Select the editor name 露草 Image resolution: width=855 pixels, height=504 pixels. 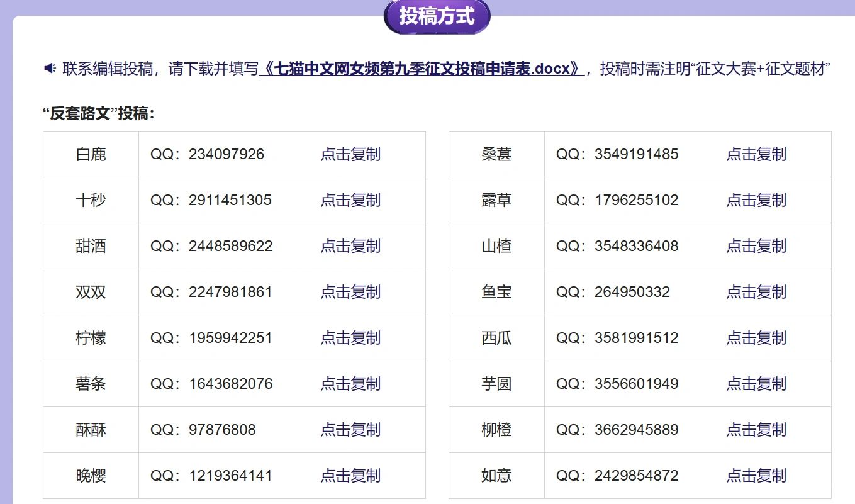pos(496,200)
